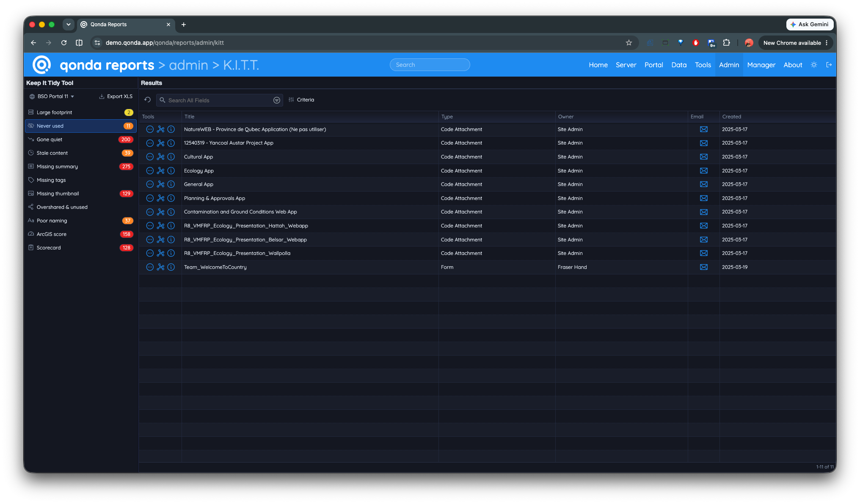Click the dependencies icon for General App row
The height and width of the screenshot is (504, 860).
tap(160, 184)
